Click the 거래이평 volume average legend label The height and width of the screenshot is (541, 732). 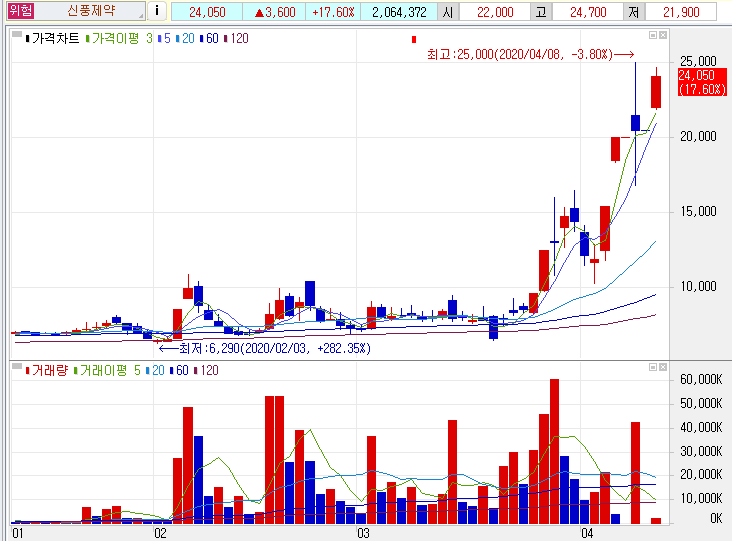101,371
